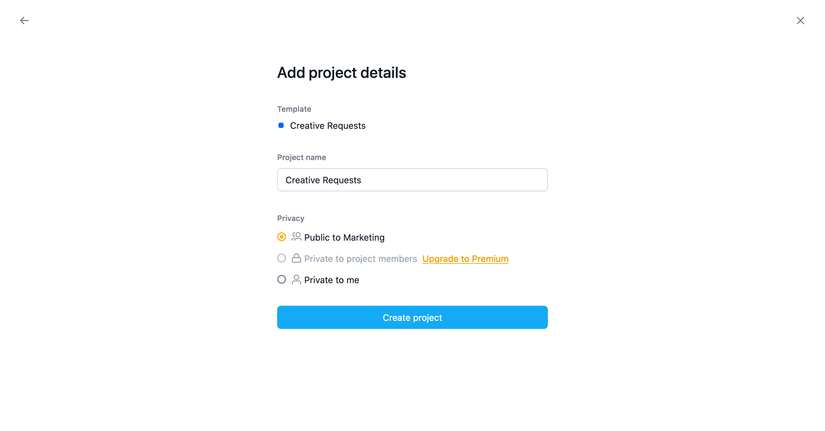Click the Private to me label text

tap(331, 280)
